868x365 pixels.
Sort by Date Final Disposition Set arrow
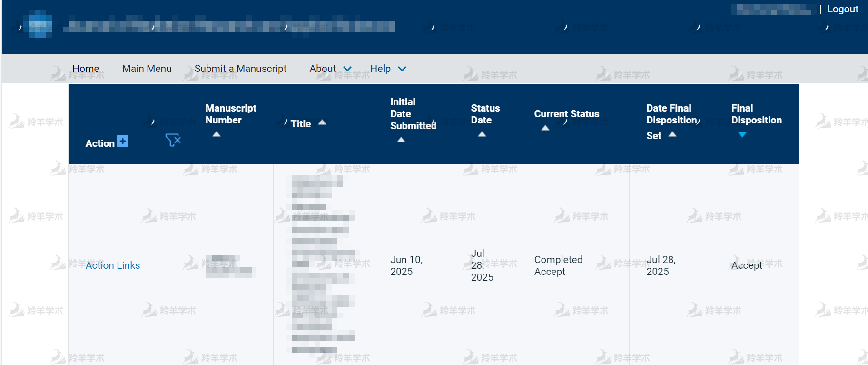point(672,134)
